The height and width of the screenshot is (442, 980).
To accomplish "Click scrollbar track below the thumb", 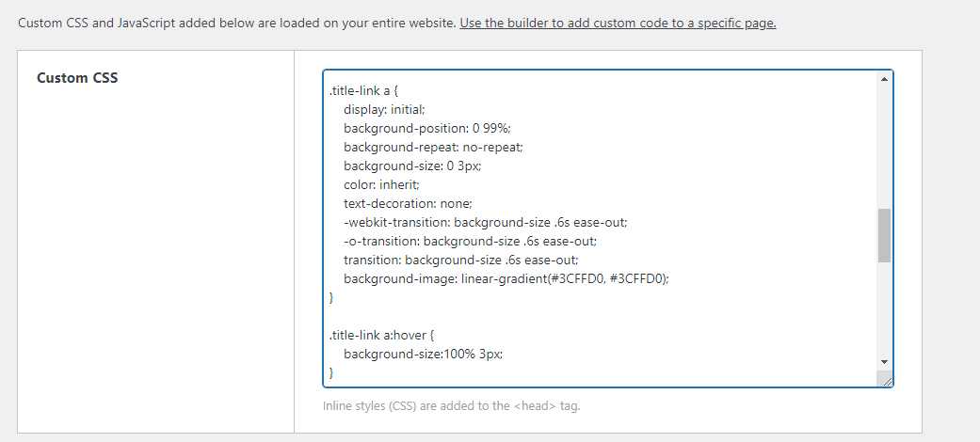I will click(884, 308).
